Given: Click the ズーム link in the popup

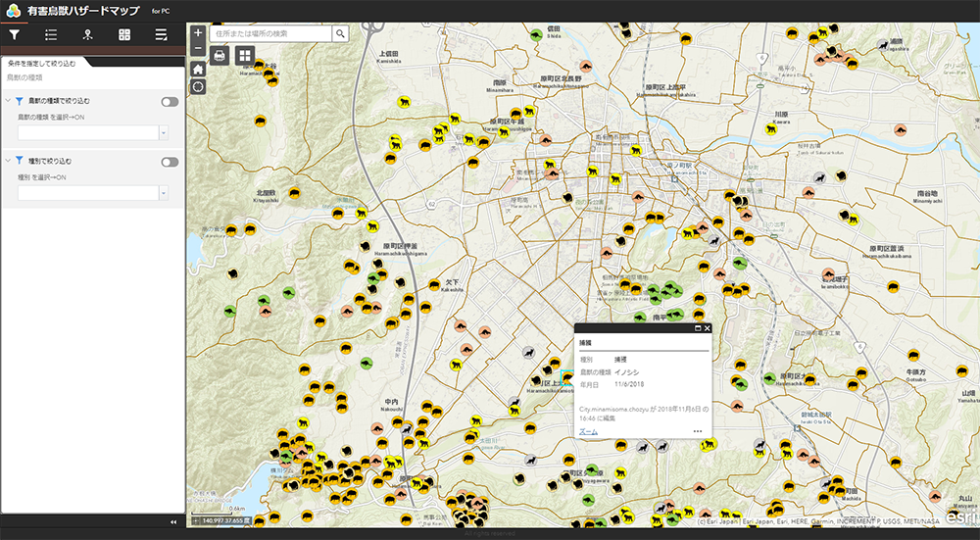Looking at the screenshot, I should coord(588,430).
